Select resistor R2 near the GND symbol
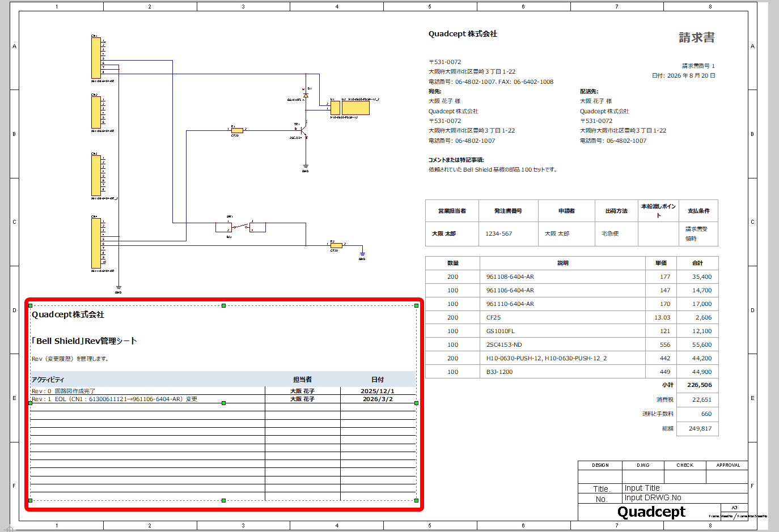The height and width of the screenshot is (532, 779). [x=336, y=245]
